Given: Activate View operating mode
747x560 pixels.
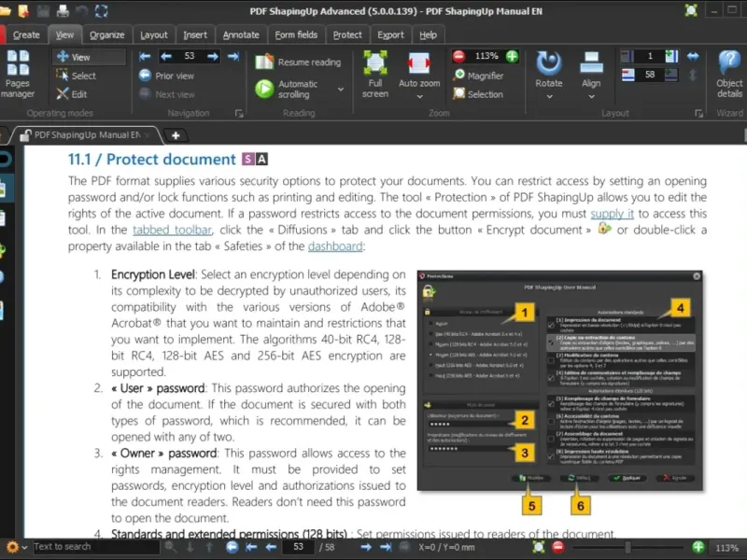Looking at the screenshot, I should (x=89, y=57).
